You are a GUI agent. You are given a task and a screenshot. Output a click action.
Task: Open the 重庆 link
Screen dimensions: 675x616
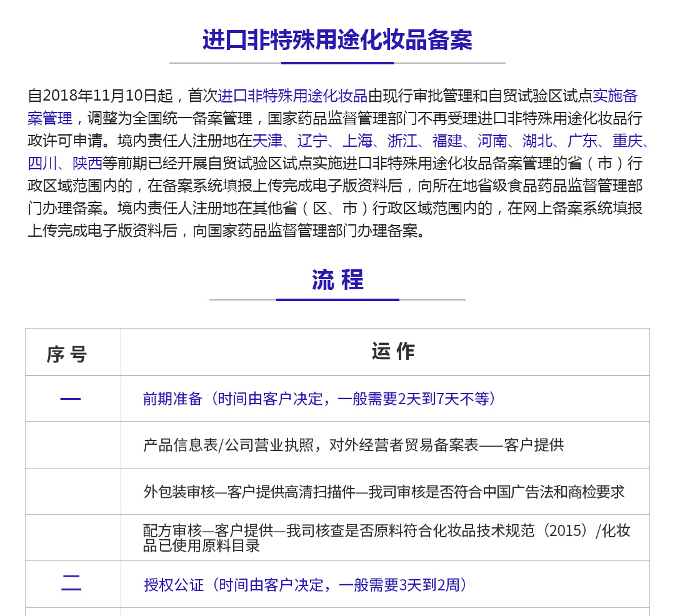click(627, 141)
